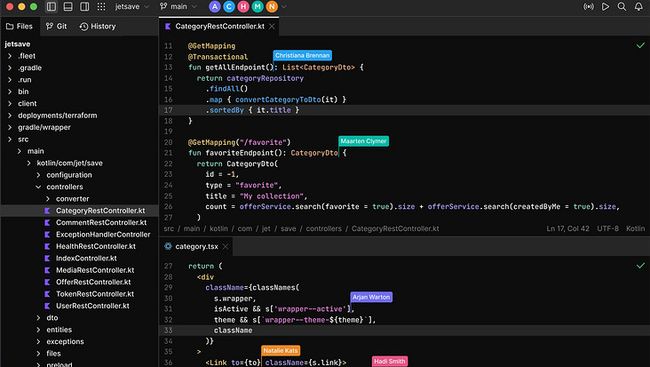Click the Natalie Kats cursor label
This screenshot has width=650, height=367.
click(281, 350)
